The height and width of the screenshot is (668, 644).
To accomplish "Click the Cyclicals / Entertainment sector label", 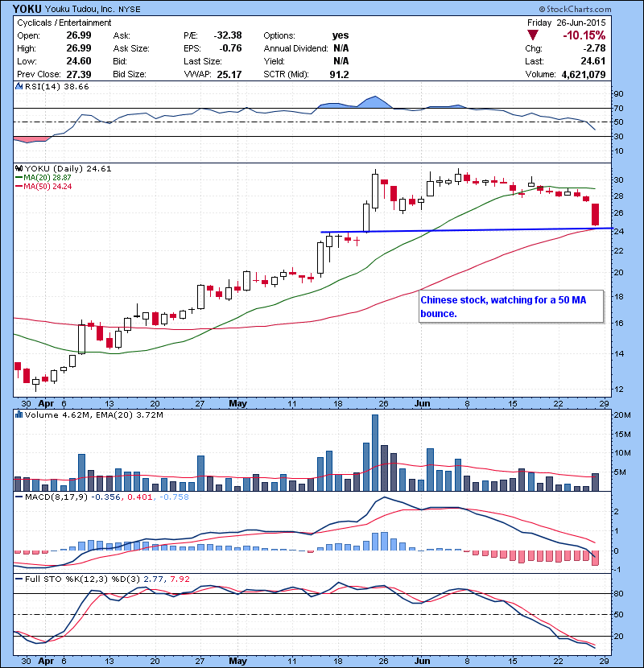I will (x=64, y=23).
